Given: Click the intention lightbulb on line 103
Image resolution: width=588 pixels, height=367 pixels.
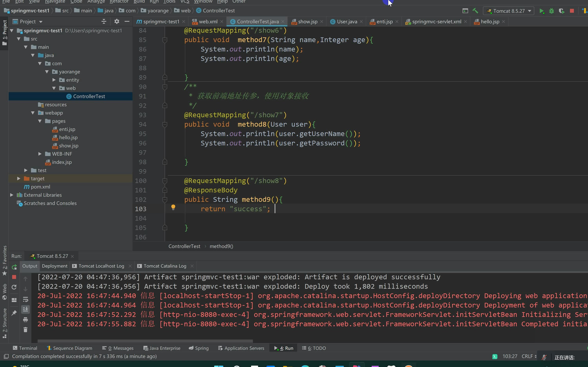Looking at the screenshot, I should (x=173, y=207).
